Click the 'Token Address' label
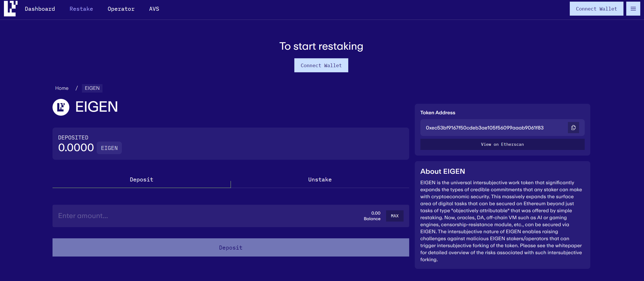Image resolution: width=644 pixels, height=281 pixels. pos(437,113)
